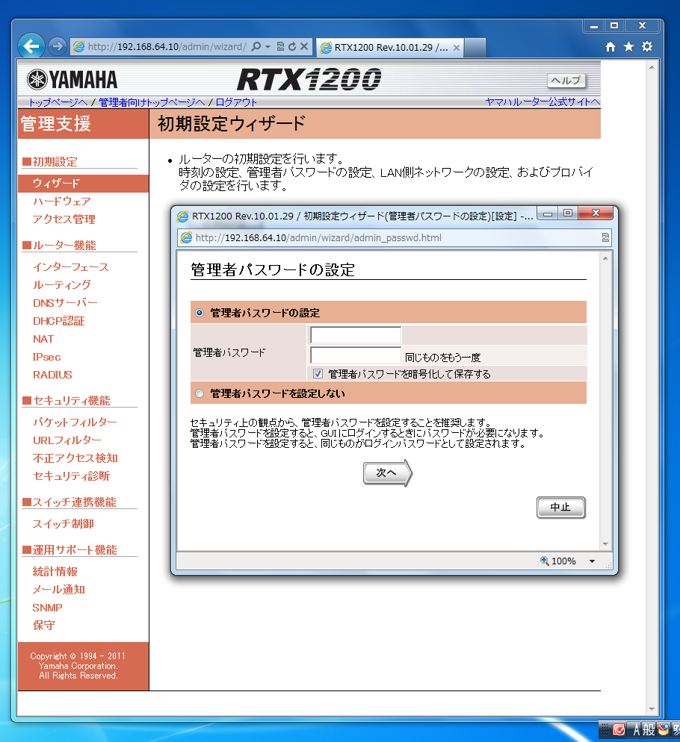Select the RTX1200 Rev.10.01.29 tab

389,47
